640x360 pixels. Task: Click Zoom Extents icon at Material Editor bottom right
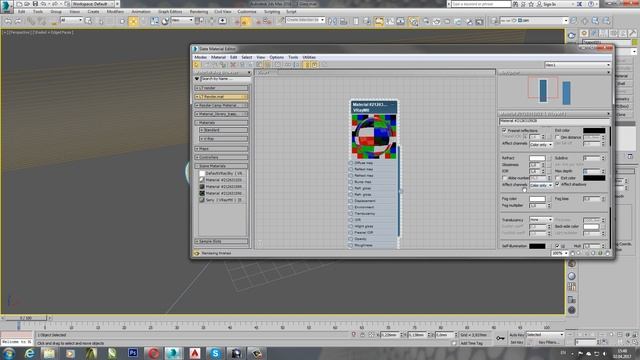[593, 253]
